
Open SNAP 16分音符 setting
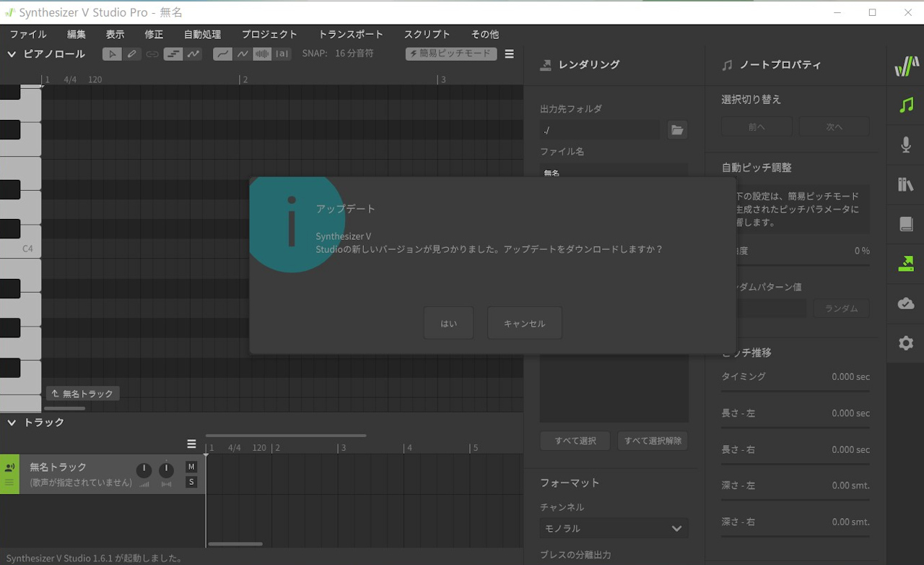pyautogui.click(x=338, y=53)
